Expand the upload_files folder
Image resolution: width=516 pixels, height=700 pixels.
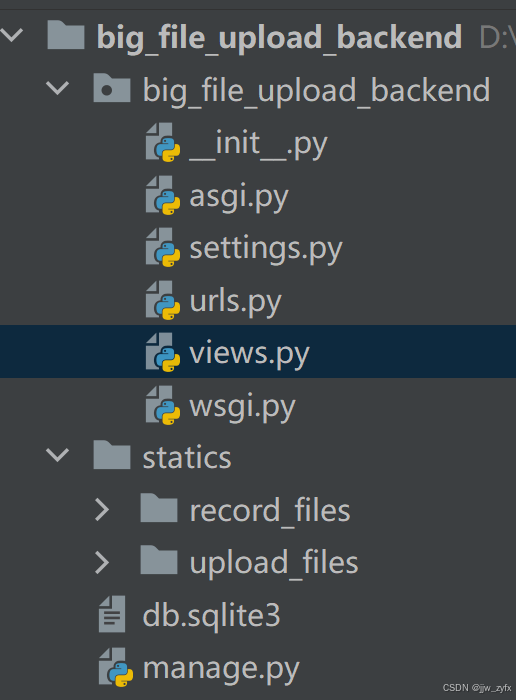(x=102, y=562)
